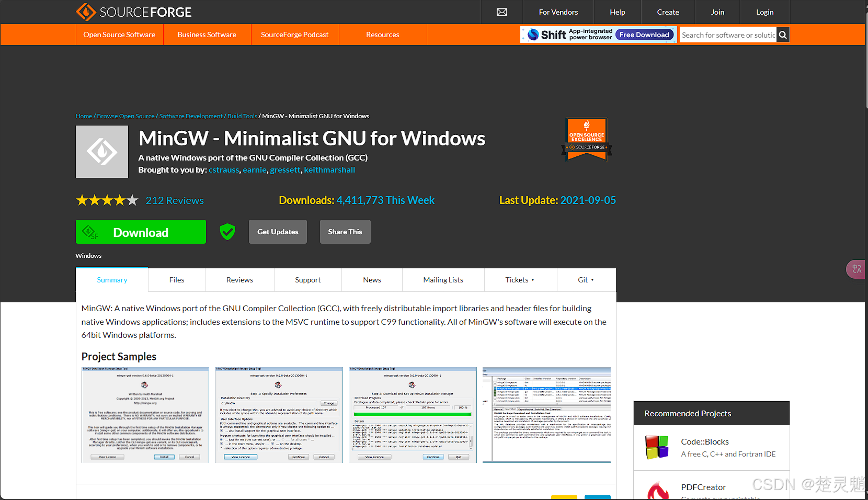The width and height of the screenshot is (868, 500).
Task: Click the SourceForge logo
Action: [134, 12]
